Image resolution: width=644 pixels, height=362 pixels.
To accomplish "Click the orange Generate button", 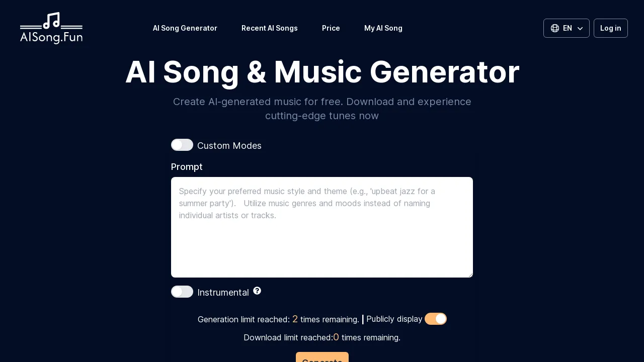I will 322,358.
